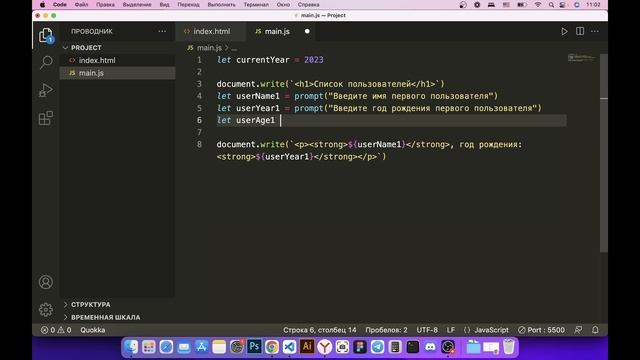Open the Explorer view in activity bar
The height and width of the screenshot is (360, 640).
pyautogui.click(x=46, y=36)
